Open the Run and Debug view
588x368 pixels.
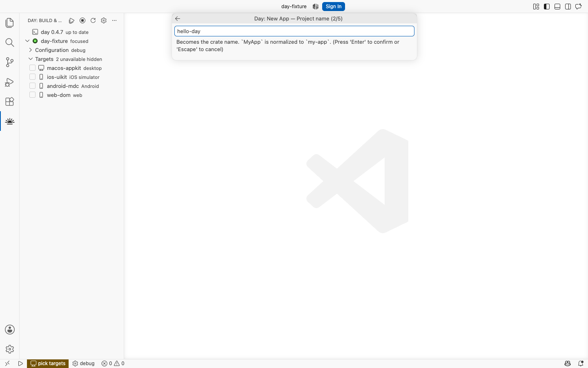click(10, 82)
